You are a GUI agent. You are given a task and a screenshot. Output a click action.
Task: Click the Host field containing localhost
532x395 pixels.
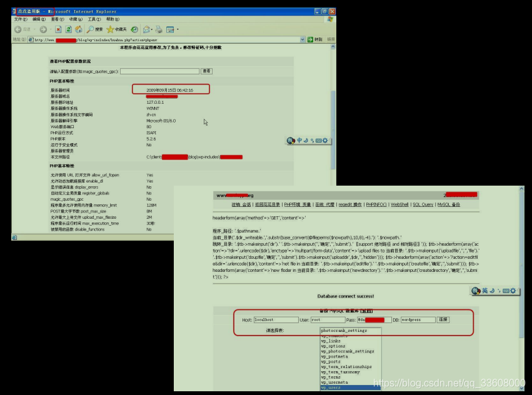click(x=276, y=319)
